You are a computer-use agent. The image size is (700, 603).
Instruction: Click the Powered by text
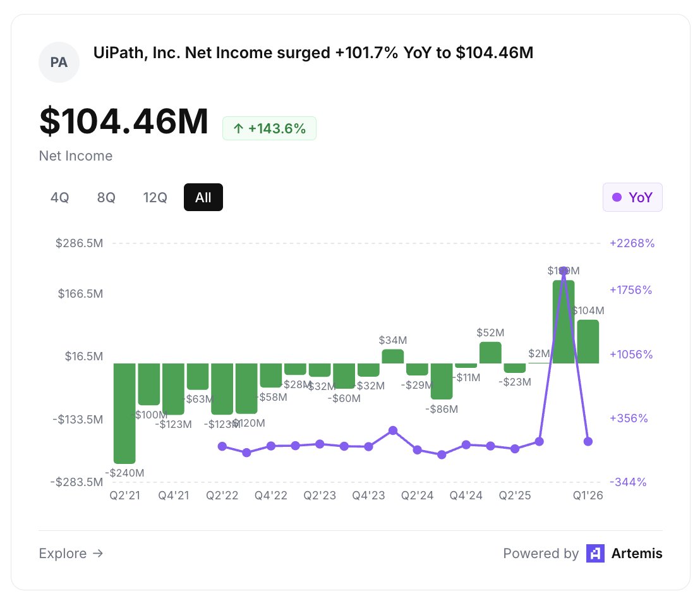point(541,554)
